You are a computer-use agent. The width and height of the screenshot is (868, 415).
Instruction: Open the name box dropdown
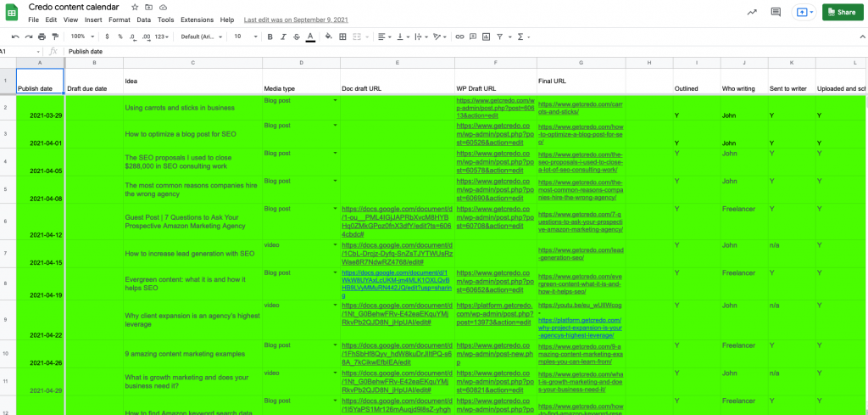(38, 52)
